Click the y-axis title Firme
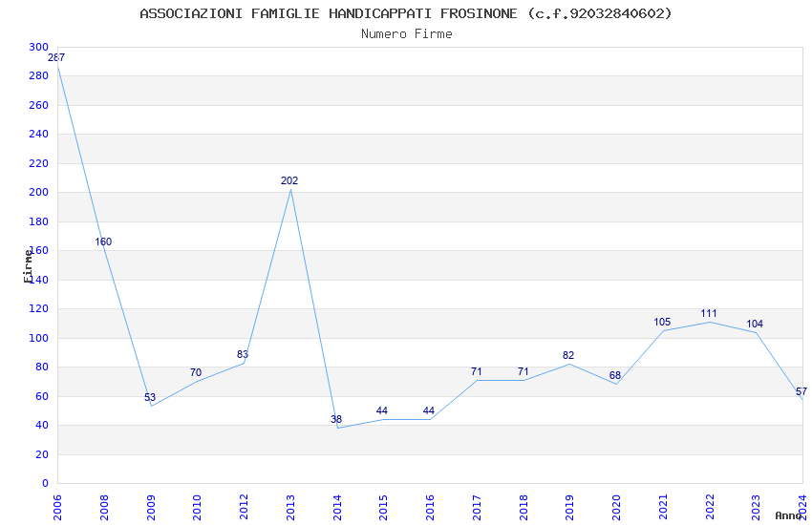 (x=28, y=266)
